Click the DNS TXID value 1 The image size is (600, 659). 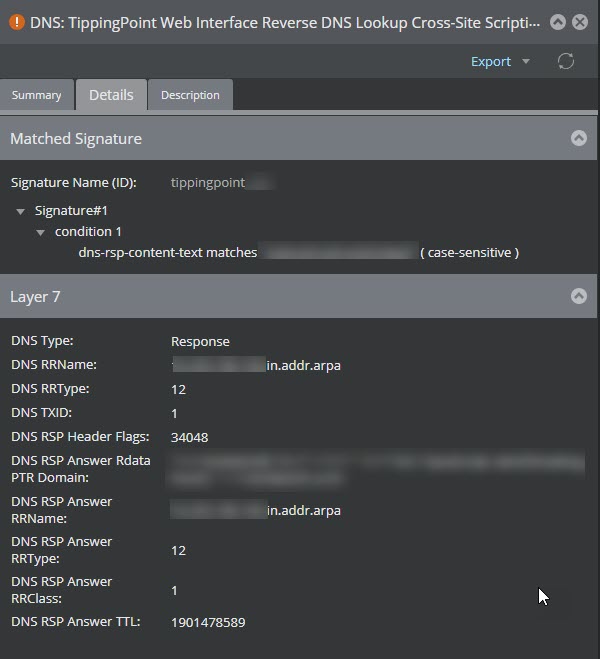tap(174, 414)
